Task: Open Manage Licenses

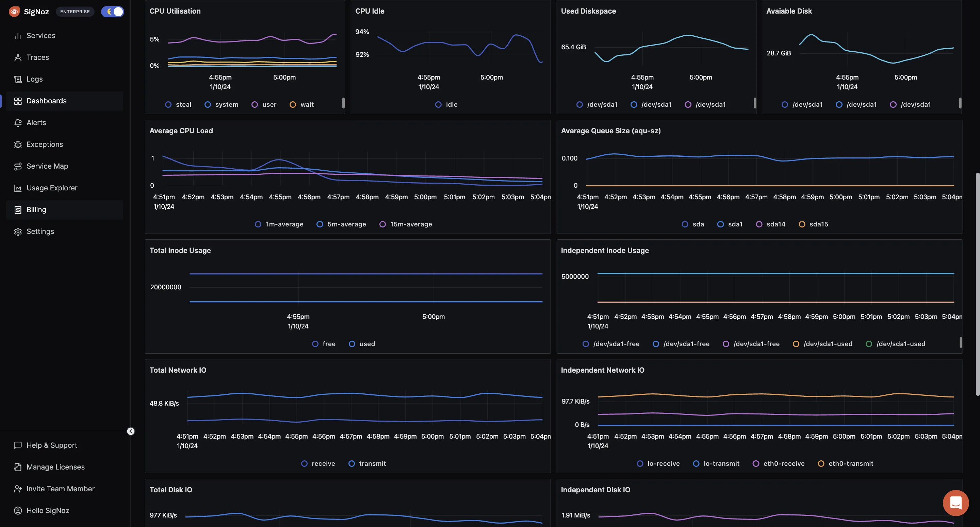Action: pyautogui.click(x=65, y=467)
